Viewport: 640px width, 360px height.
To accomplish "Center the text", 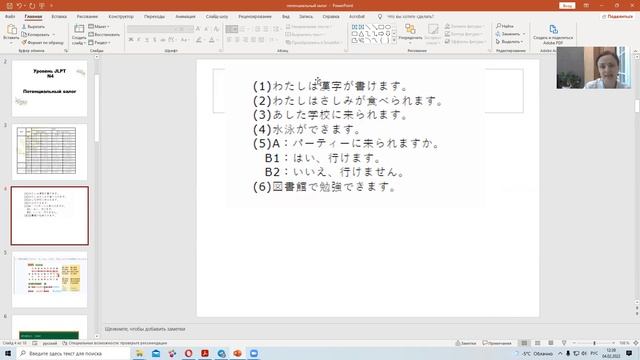I will [x=237, y=40].
